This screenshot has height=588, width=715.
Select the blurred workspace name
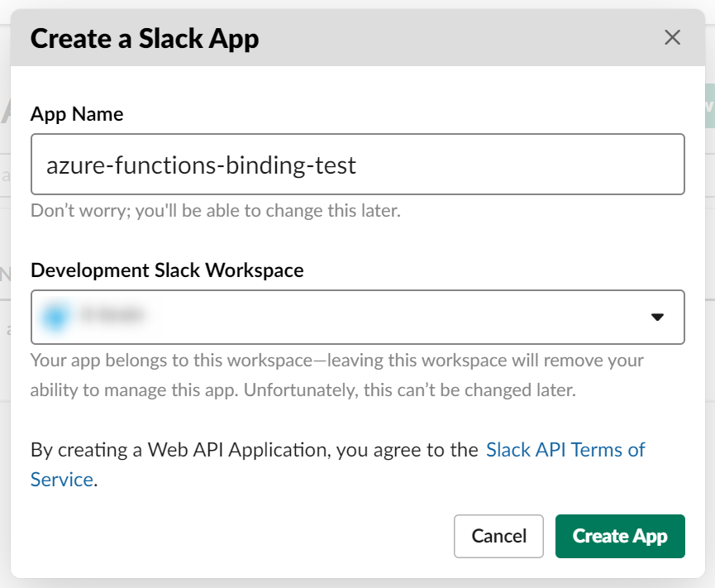pos(113,315)
